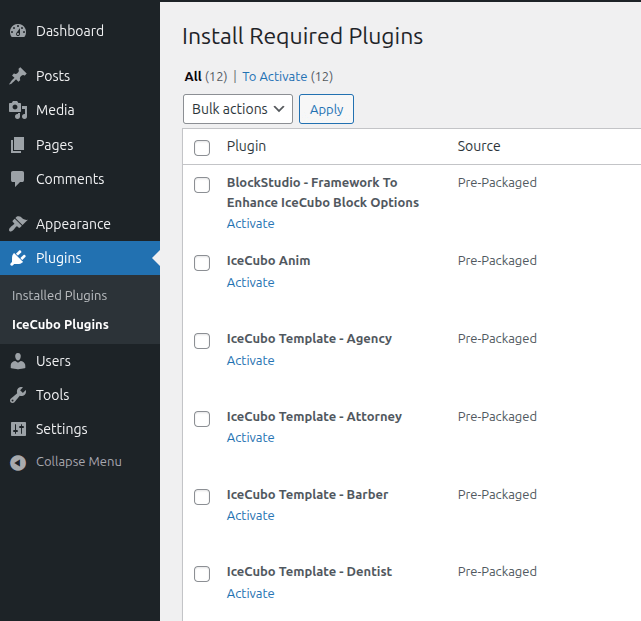
Task: Click the Pages icon in sidebar
Action: coord(18,145)
